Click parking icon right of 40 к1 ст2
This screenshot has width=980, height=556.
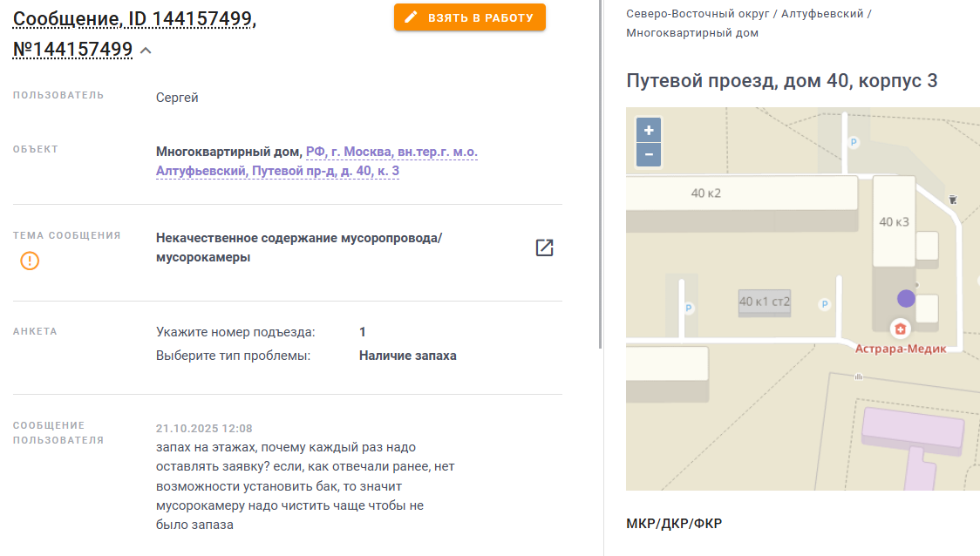(824, 304)
